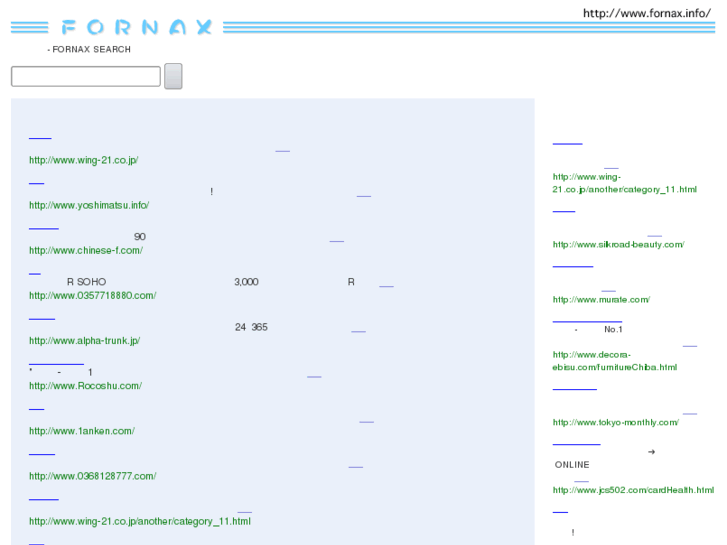Click the 'R SOHO' description text
Viewport: 727px width, 545px height.
[x=87, y=282]
